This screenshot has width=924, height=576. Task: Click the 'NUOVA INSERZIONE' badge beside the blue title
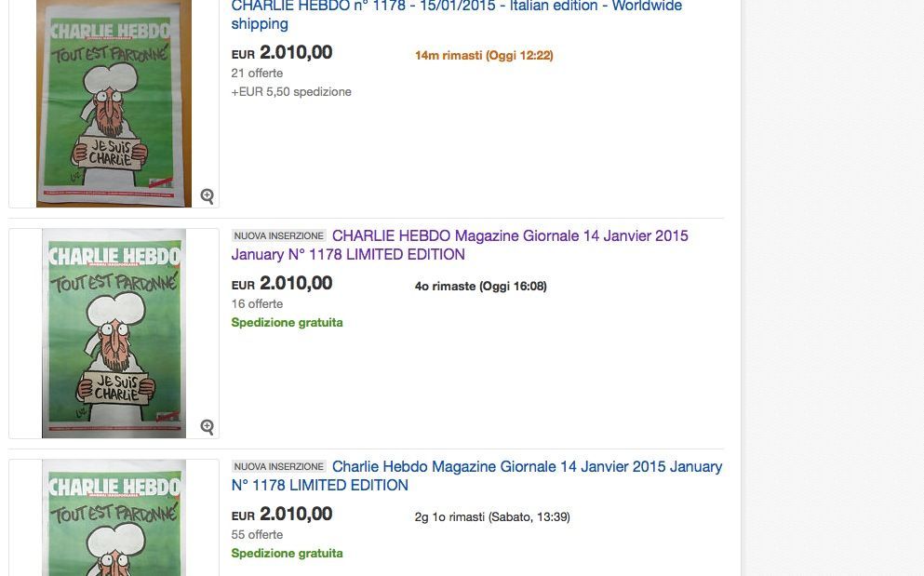click(278, 467)
